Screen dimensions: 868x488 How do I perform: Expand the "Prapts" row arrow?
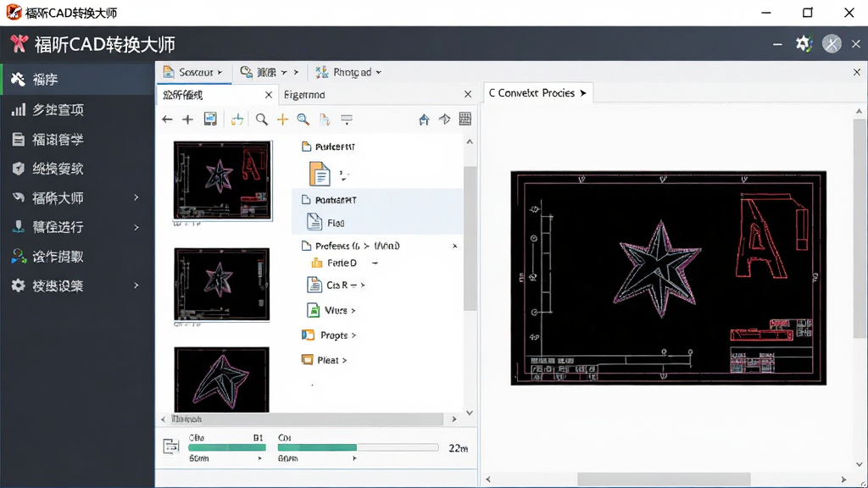353,335
